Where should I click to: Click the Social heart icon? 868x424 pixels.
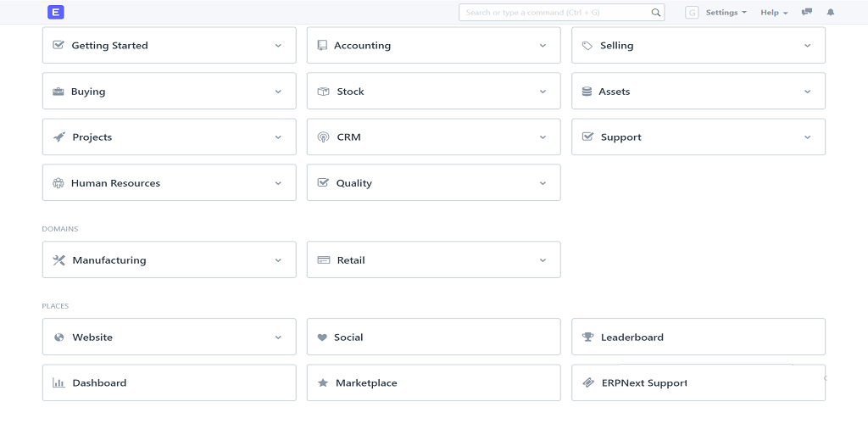pos(322,338)
